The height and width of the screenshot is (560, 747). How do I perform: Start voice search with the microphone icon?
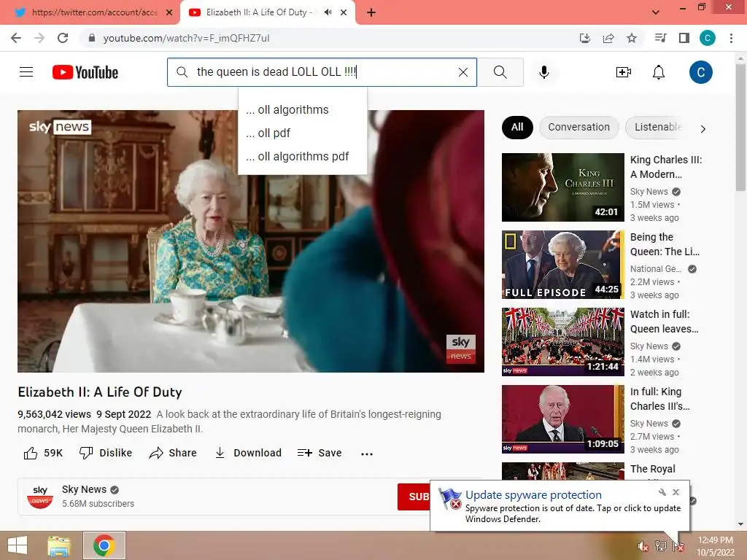[543, 72]
